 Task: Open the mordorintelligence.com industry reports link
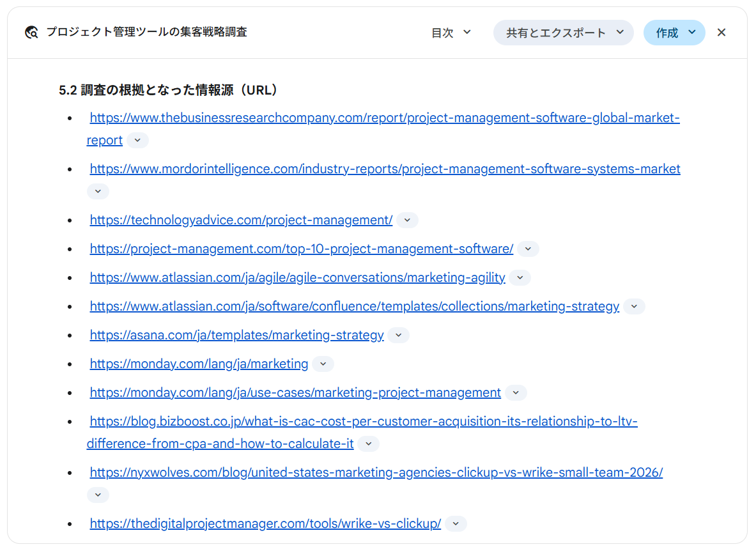(x=385, y=169)
